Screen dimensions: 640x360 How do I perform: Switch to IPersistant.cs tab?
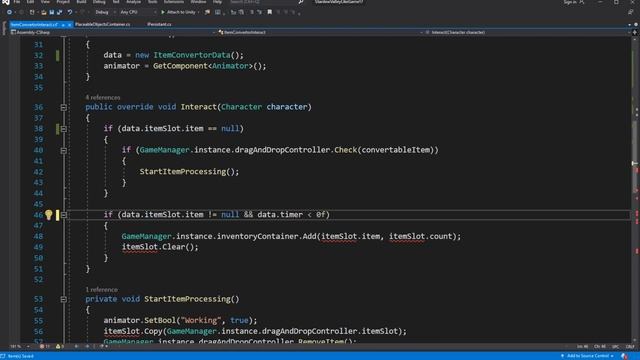[x=159, y=25]
